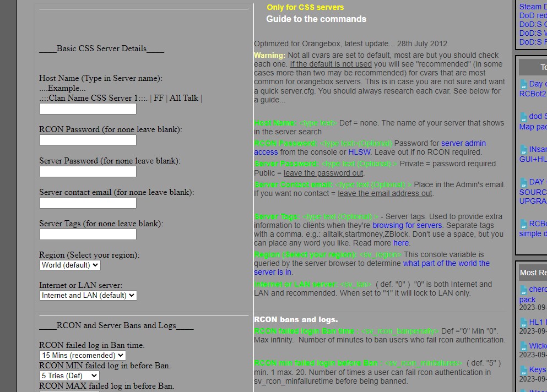Open the RCON ban time 15 Mins dropdown
Viewport: 547px width, 392px height.
pos(82,356)
